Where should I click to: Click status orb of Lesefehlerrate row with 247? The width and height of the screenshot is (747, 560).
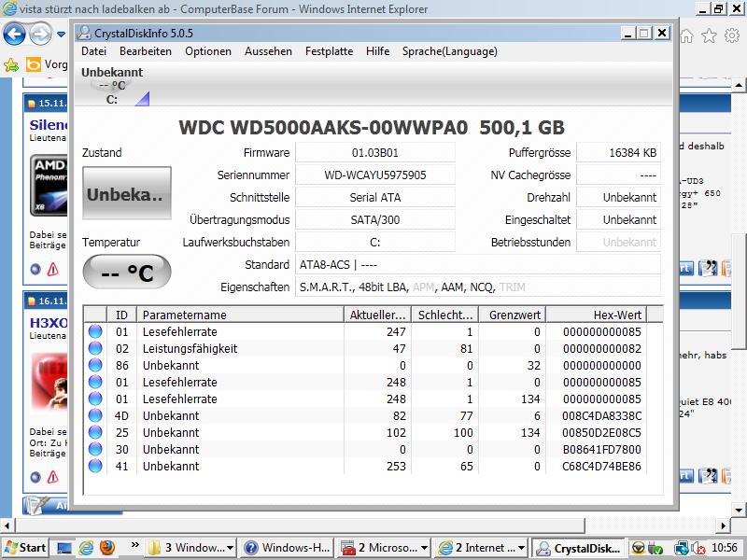point(95,331)
